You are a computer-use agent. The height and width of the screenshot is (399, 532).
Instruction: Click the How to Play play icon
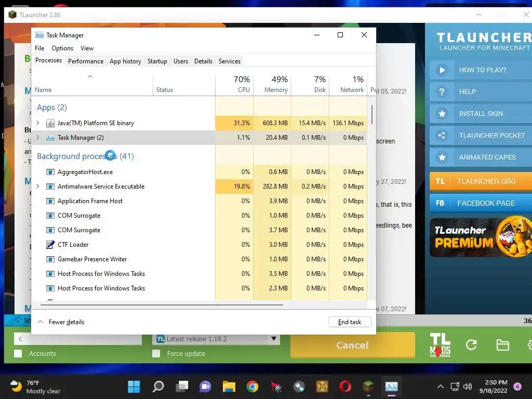click(x=442, y=70)
